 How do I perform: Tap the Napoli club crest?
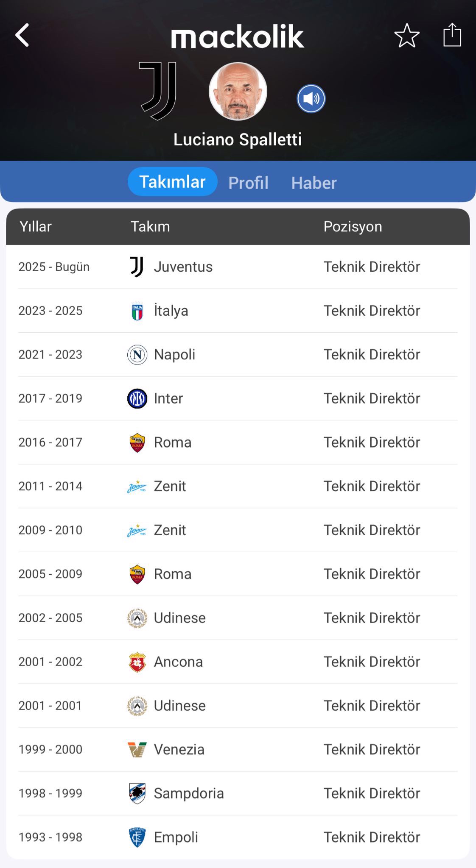[137, 355]
